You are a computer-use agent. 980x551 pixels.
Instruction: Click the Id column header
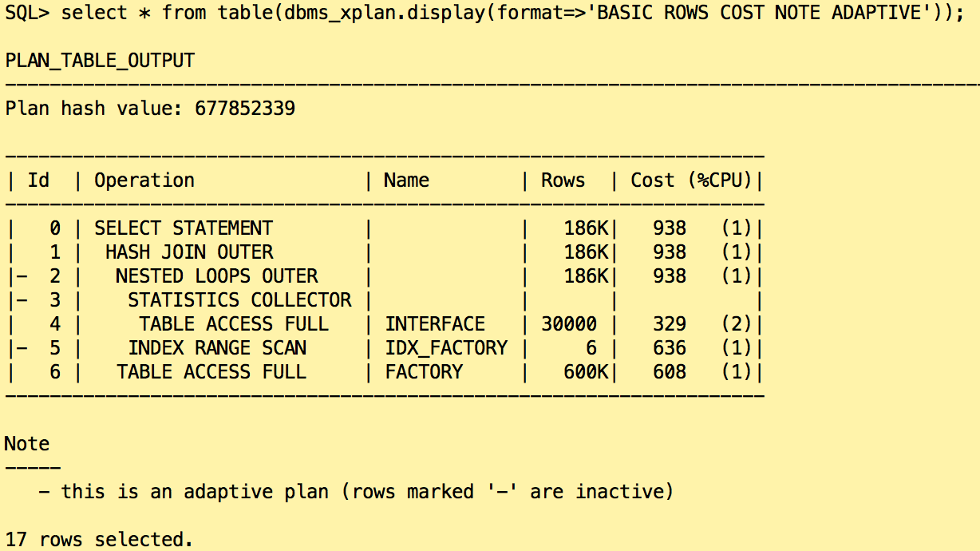click(38, 180)
